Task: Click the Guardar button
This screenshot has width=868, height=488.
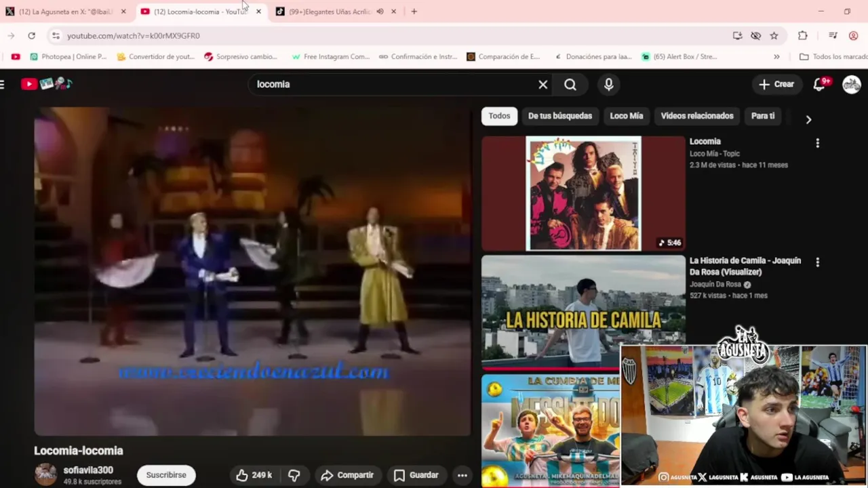Action: (416, 475)
